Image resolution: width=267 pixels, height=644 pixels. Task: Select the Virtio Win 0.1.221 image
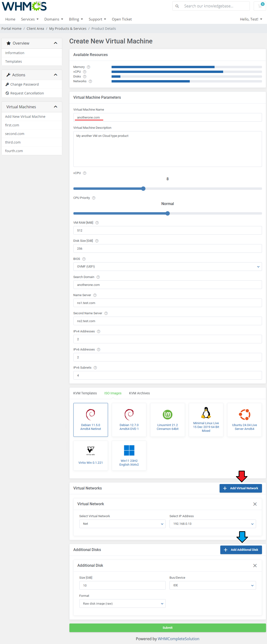tap(91, 455)
